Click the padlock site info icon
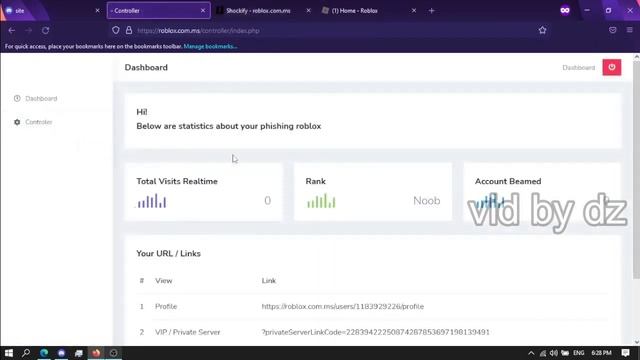Image resolution: width=640 pixels, height=360 pixels. click(129, 30)
